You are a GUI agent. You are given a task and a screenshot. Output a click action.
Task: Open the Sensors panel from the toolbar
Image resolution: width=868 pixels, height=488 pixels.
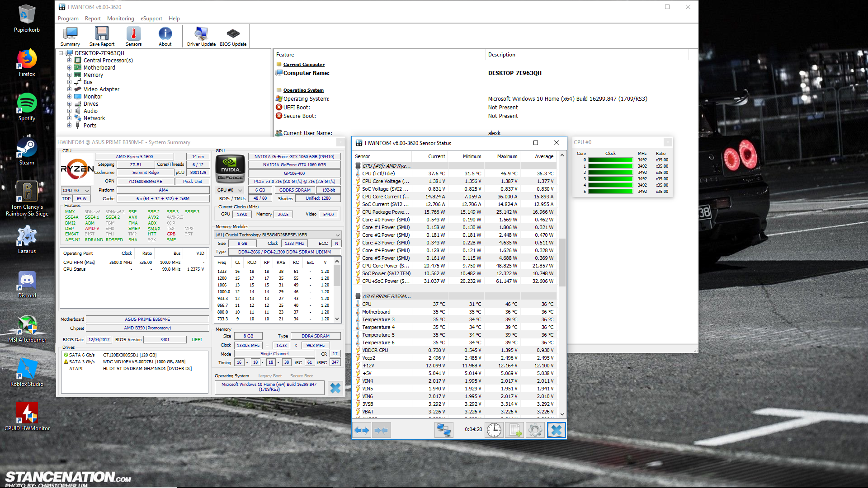pos(133,36)
